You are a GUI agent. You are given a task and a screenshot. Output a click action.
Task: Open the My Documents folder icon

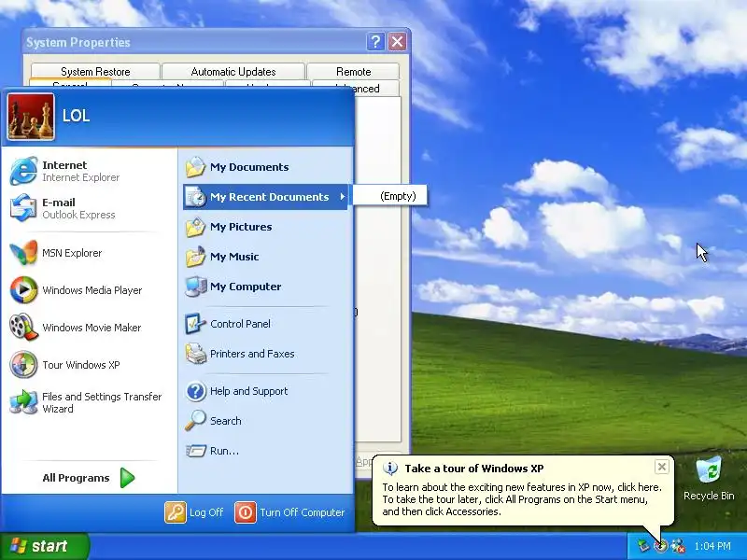pos(195,167)
